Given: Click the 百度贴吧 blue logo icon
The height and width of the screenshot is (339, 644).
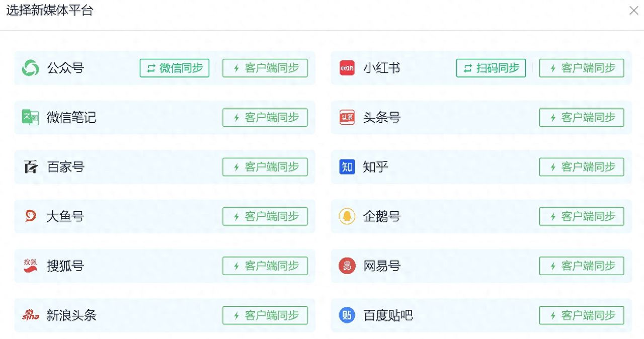Looking at the screenshot, I should click(x=347, y=315).
